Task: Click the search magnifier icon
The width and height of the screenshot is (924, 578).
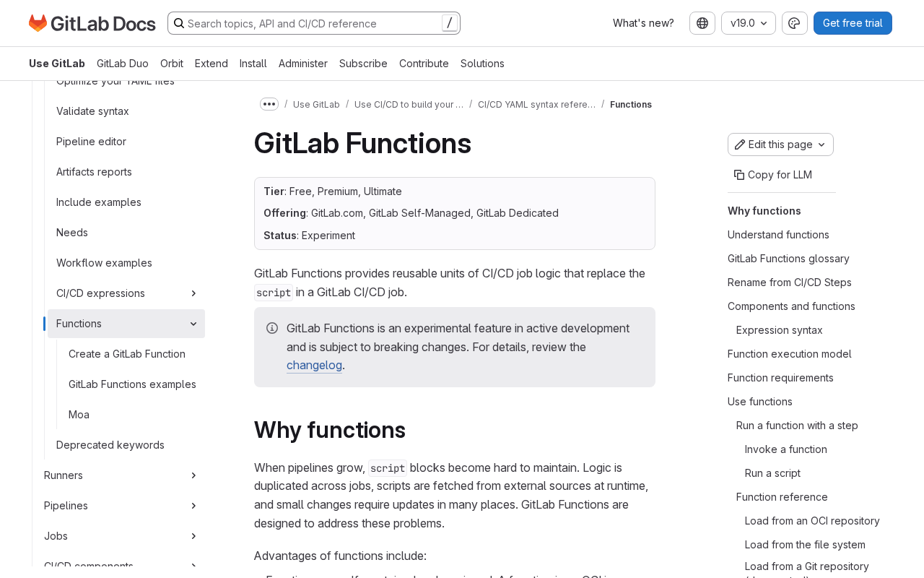Action: 179,23
